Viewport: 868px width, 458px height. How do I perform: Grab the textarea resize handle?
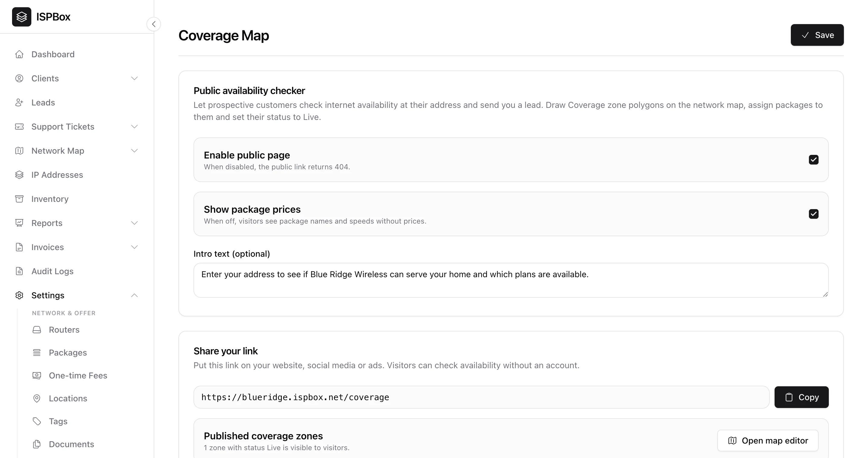pyautogui.click(x=825, y=294)
